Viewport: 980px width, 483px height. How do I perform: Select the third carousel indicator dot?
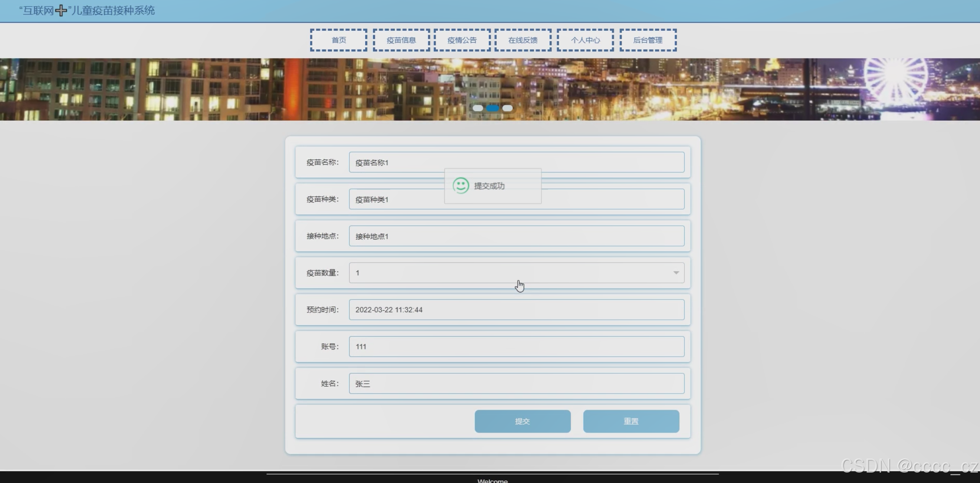click(x=507, y=108)
